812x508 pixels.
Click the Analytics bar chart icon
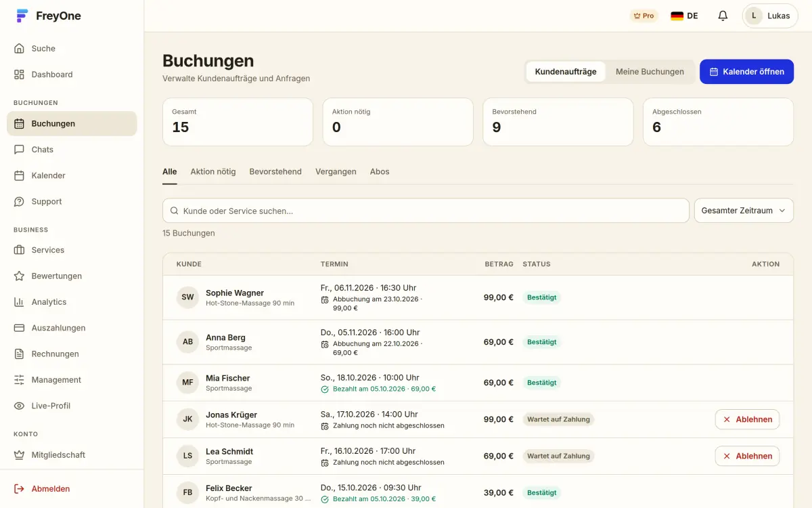tap(19, 302)
